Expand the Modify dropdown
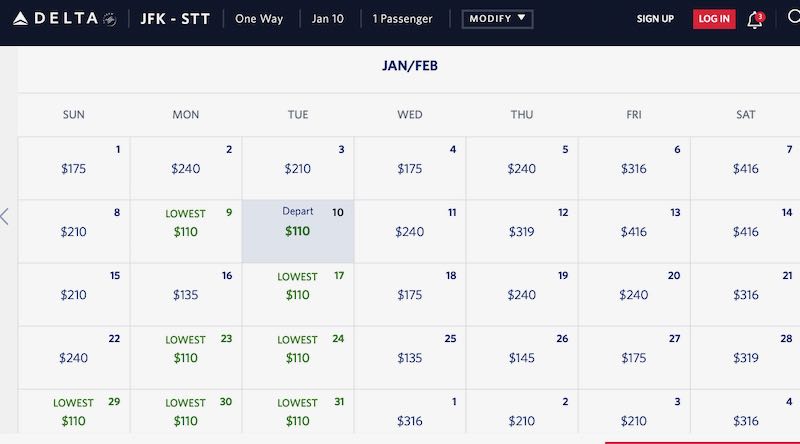Viewport: 800px width, 444px height. (x=497, y=19)
